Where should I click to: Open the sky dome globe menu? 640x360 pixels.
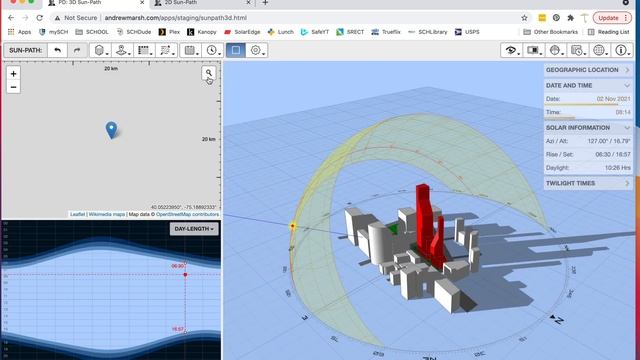coord(556,50)
